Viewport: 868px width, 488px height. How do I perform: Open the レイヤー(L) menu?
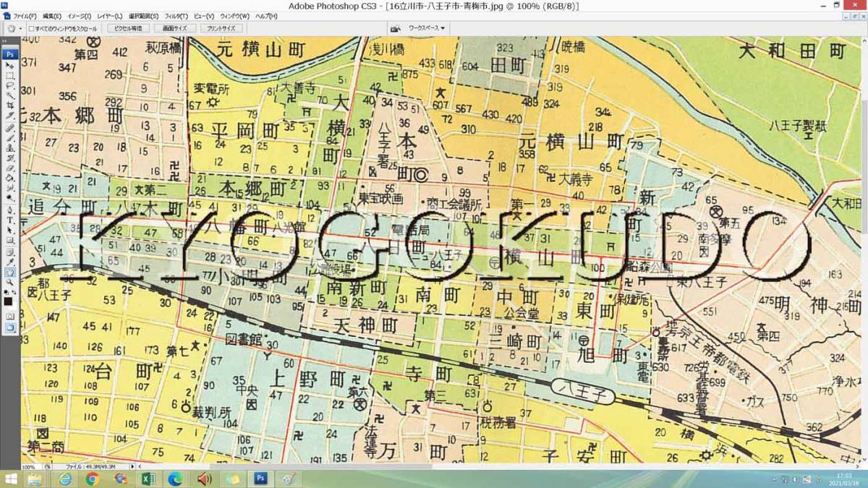point(109,16)
